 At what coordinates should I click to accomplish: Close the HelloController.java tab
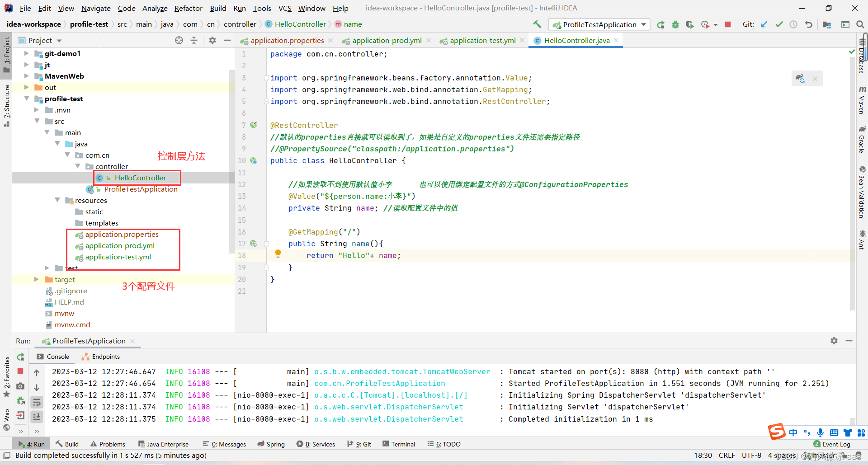tap(616, 40)
